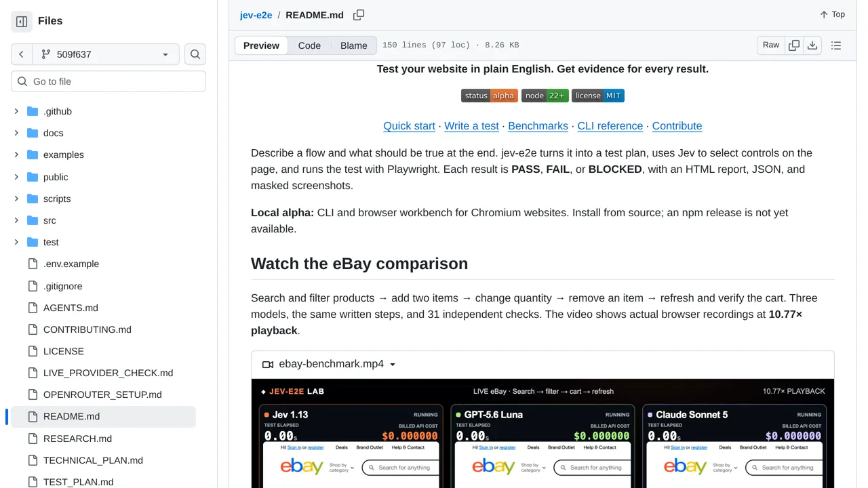Expand the test folder chevron
The height and width of the screenshot is (488, 868).
pyautogui.click(x=16, y=242)
